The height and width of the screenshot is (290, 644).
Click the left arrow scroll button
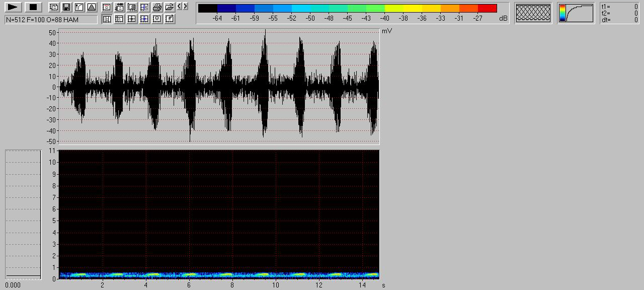point(179,6)
